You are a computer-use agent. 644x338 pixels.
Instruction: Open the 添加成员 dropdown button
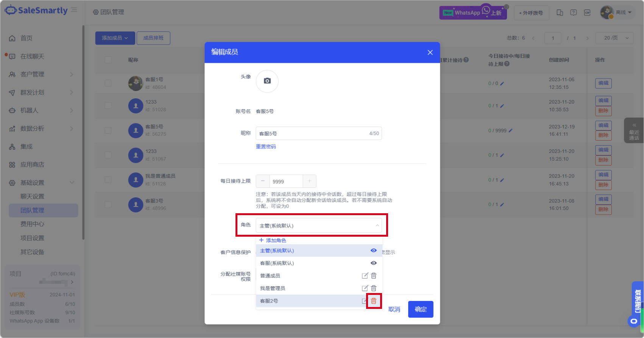[x=115, y=38]
